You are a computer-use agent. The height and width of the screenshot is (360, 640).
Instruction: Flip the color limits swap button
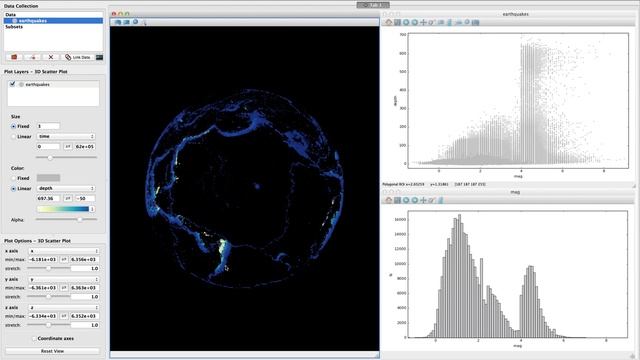pos(68,198)
